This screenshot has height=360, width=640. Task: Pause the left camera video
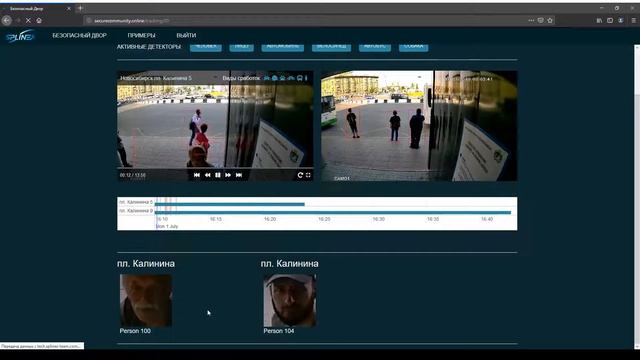(218, 175)
